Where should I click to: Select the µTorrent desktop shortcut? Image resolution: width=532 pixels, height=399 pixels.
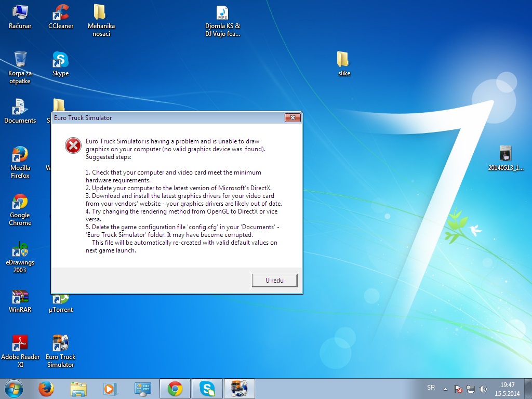click(61, 303)
